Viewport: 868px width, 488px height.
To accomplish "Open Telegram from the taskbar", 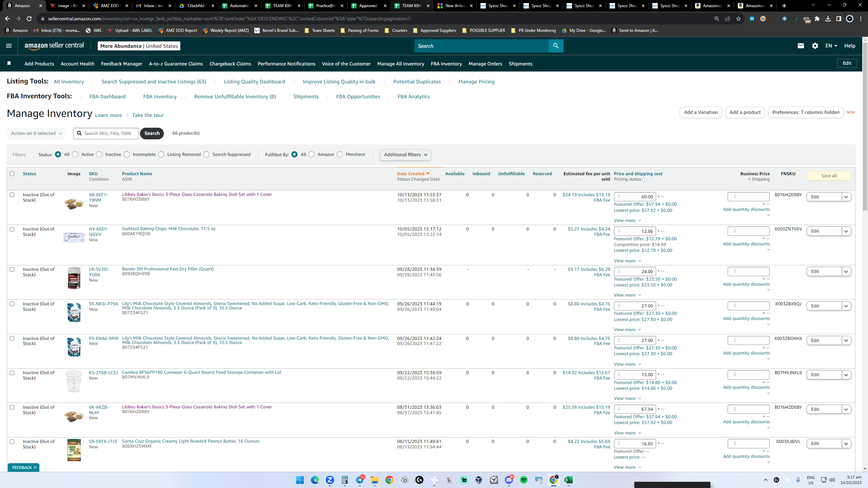I will [360, 480].
